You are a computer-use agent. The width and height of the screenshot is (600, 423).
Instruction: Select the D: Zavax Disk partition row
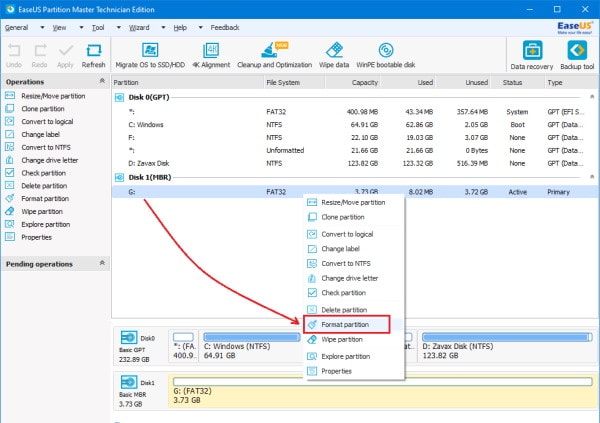(354, 163)
